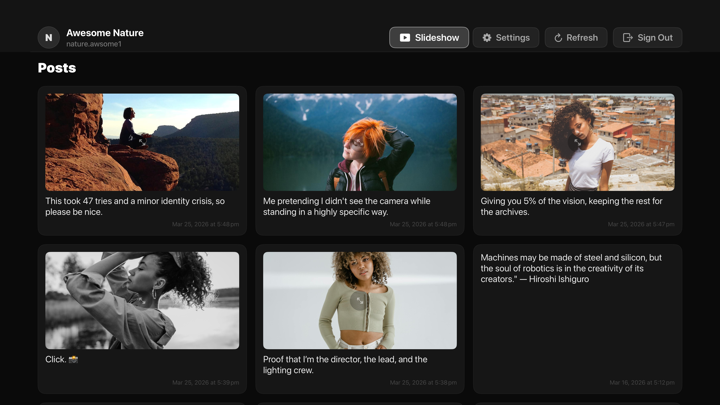
Task: Click the Hiroshi Ishiguro quote post text
Action: point(571,268)
